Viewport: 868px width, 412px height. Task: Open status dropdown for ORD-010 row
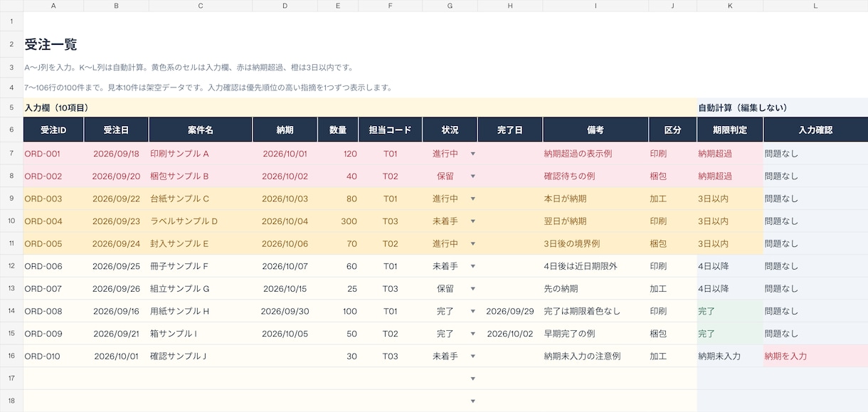tap(473, 356)
